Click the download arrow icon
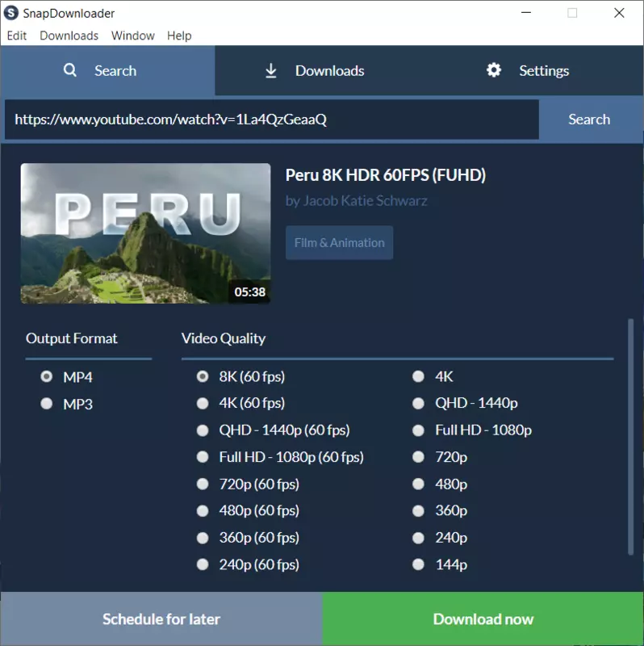644x646 pixels. click(x=270, y=70)
